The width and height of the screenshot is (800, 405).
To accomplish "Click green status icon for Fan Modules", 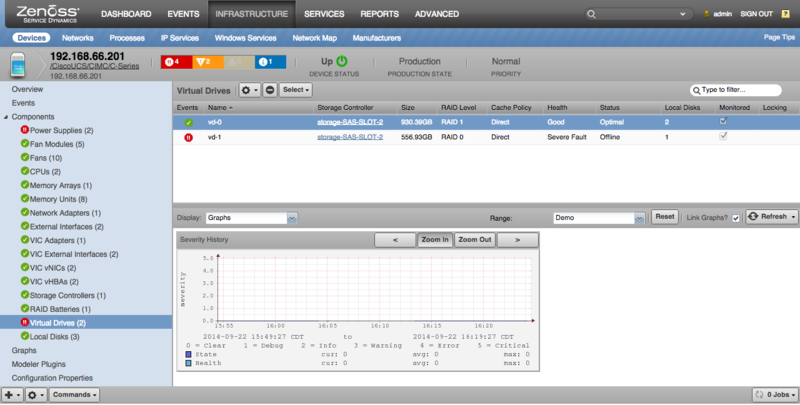I will (x=24, y=144).
